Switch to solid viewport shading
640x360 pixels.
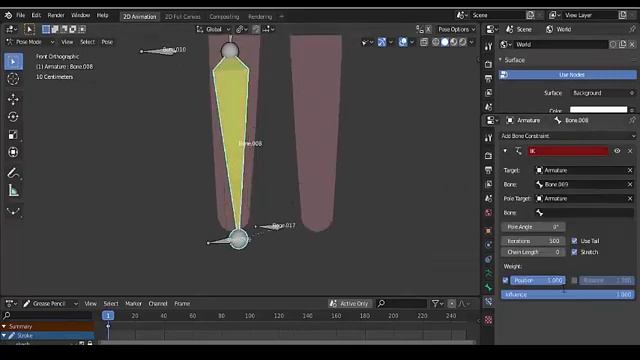(x=445, y=42)
